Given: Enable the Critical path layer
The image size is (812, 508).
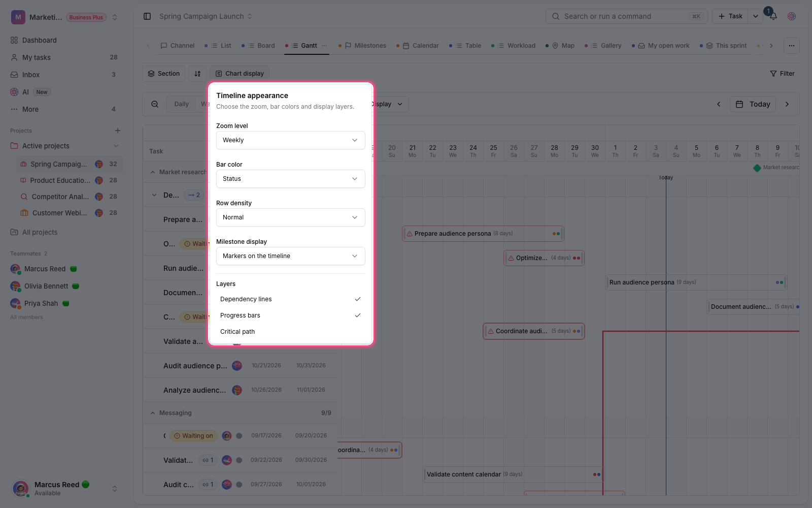Looking at the screenshot, I should (x=290, y=332).
